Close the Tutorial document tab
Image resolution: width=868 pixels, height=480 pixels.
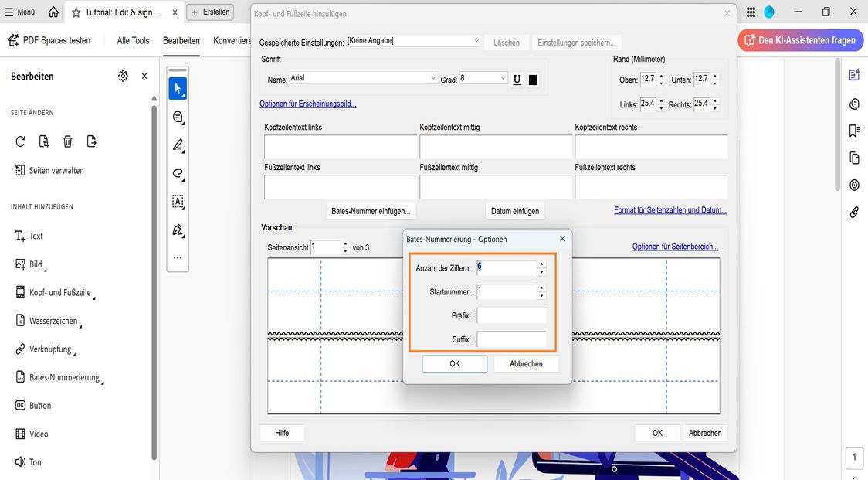click(175, 12)
